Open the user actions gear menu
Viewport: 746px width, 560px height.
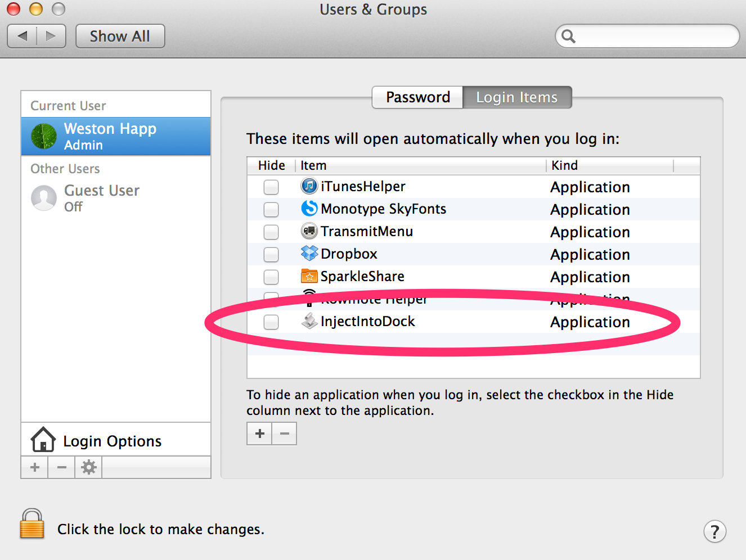pos(88,467)
